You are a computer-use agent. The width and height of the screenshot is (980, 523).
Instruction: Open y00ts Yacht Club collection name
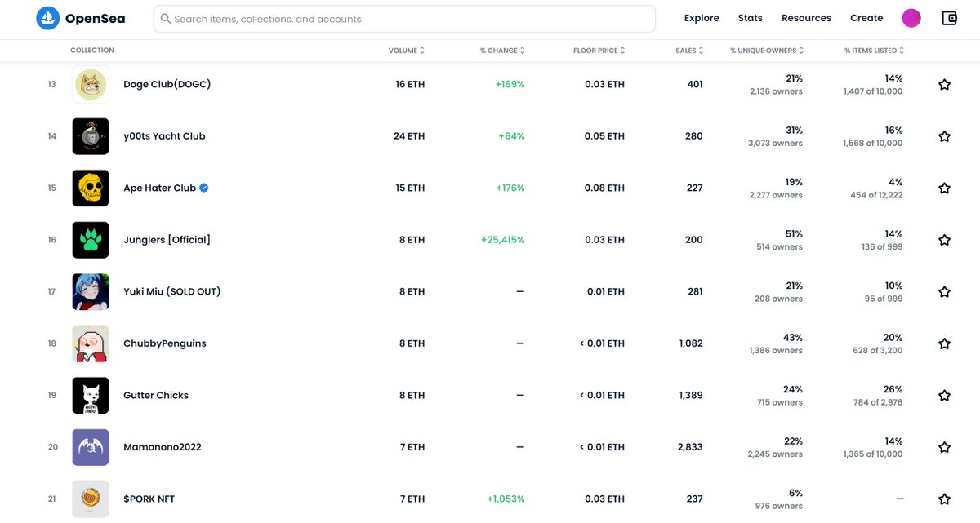coord(164,136)
